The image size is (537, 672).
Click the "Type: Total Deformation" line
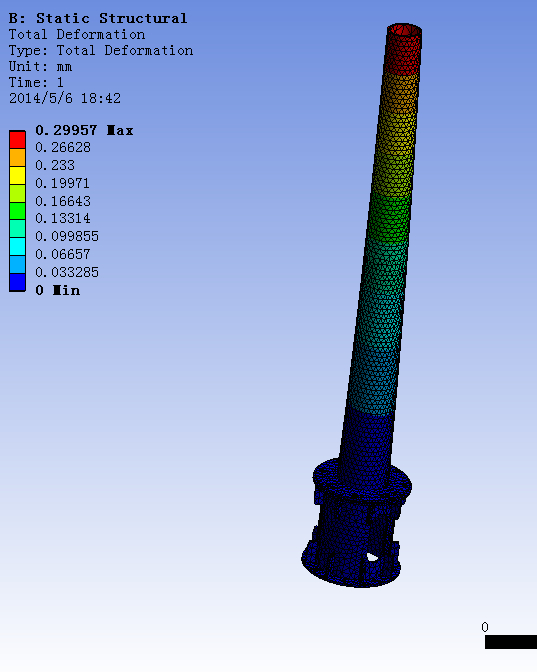click(101, 51)
